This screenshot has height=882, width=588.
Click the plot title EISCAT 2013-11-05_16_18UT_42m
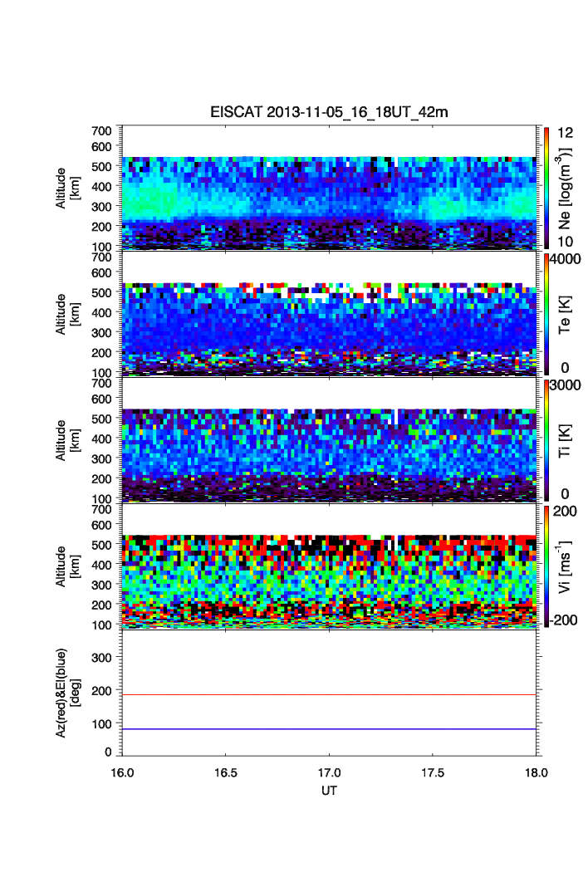[329, 112]
